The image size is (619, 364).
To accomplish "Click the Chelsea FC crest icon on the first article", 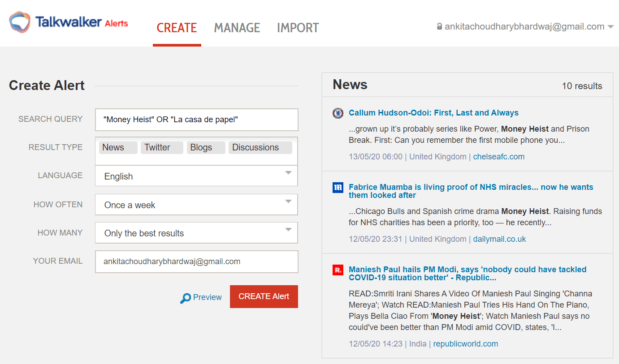I will point(338,113).
